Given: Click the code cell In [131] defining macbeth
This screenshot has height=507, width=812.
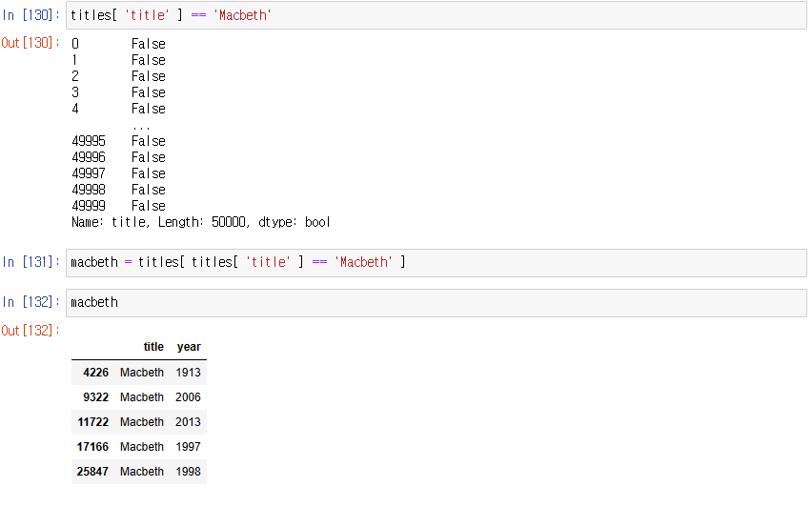Looking at the screenshot, I should tap(436, 263).
